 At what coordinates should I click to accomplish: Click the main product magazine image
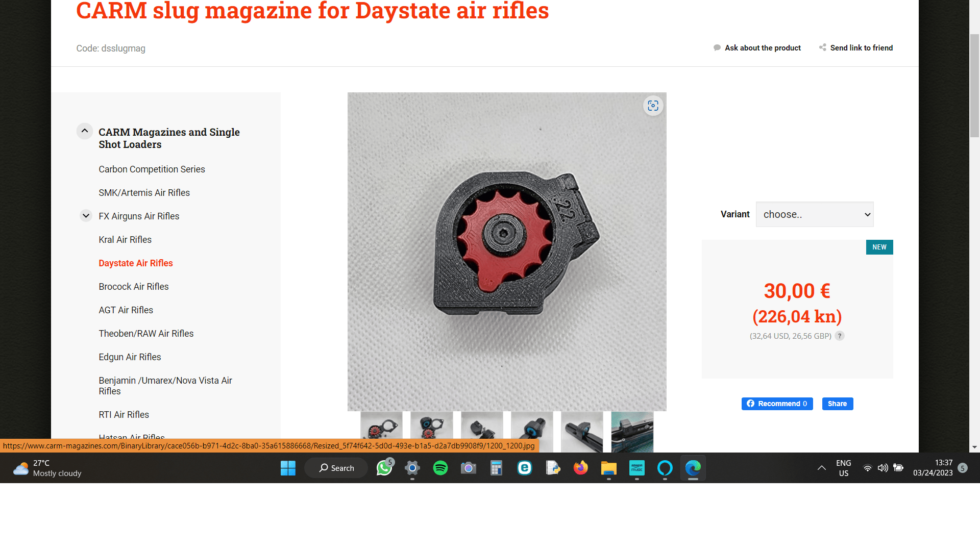point(507,252)
